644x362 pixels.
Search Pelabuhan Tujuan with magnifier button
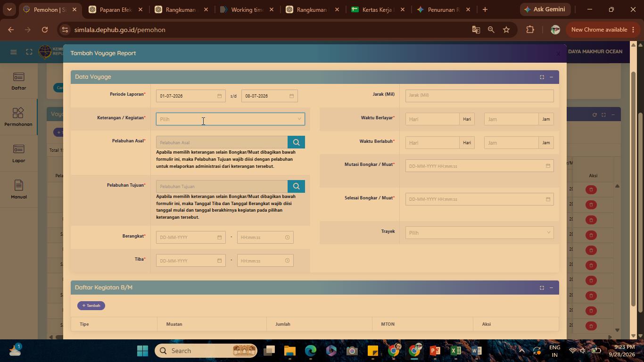pos(296,186)
